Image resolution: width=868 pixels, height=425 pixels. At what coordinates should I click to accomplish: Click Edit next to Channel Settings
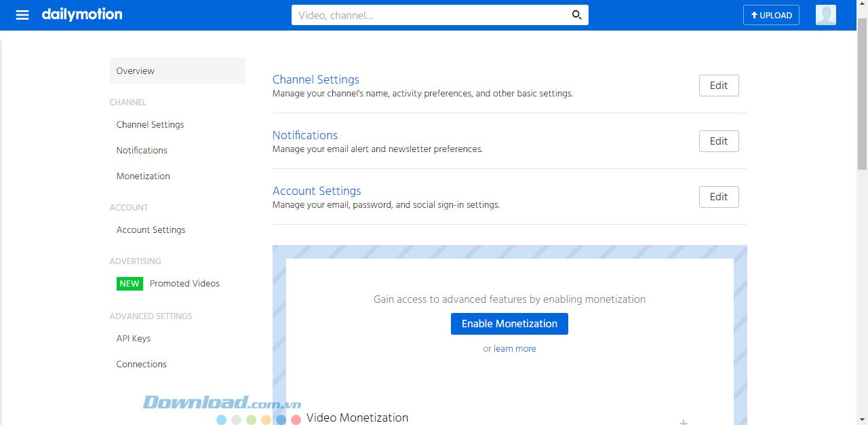tap(718, 86)
